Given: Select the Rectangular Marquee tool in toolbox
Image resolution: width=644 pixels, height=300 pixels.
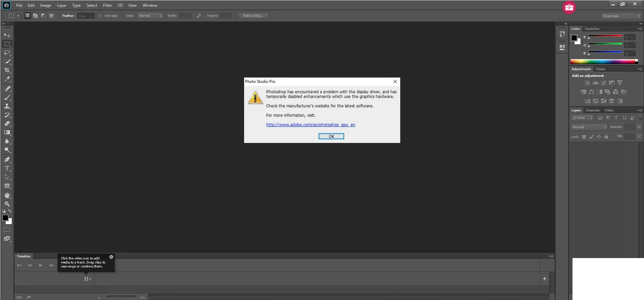Looking at the screenshot, I should coord(7,44).
